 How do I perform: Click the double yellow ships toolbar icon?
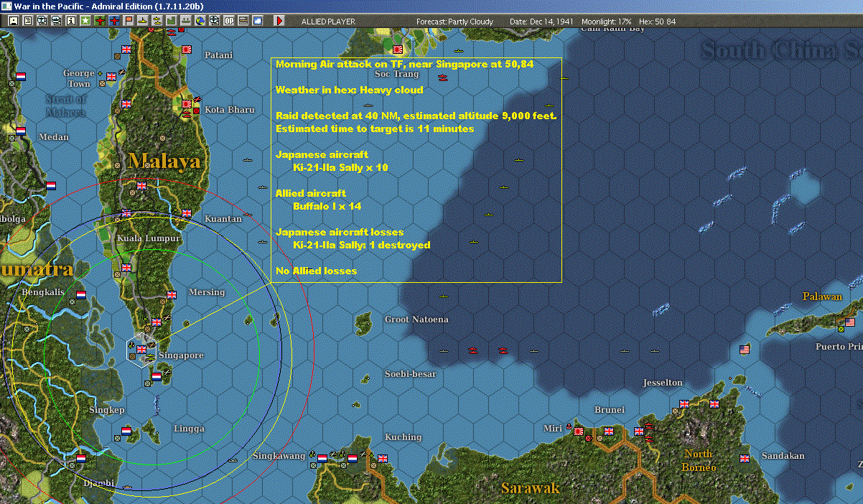click(157, 22)
